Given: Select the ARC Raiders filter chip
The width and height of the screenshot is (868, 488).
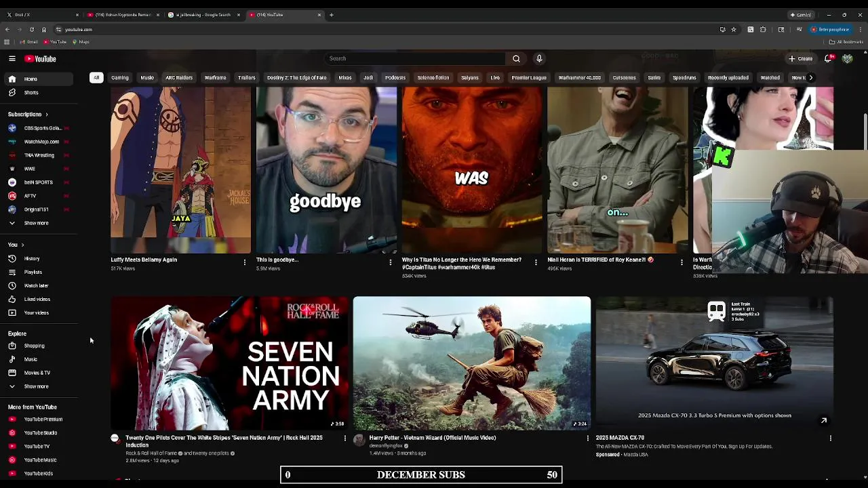Looking at the screenshot, I should click(179, 77).
